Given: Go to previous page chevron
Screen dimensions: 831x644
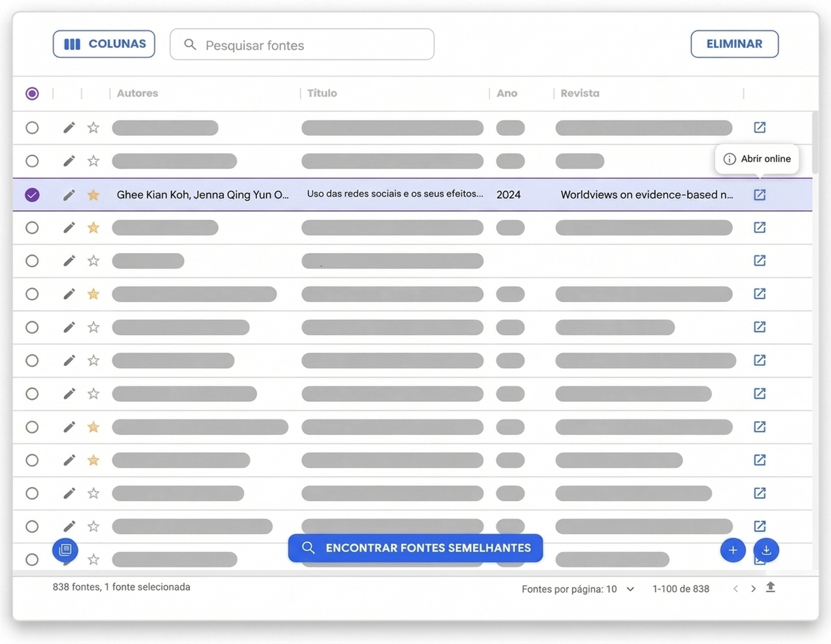Looking at the screenshot, I should coord(735,589).
